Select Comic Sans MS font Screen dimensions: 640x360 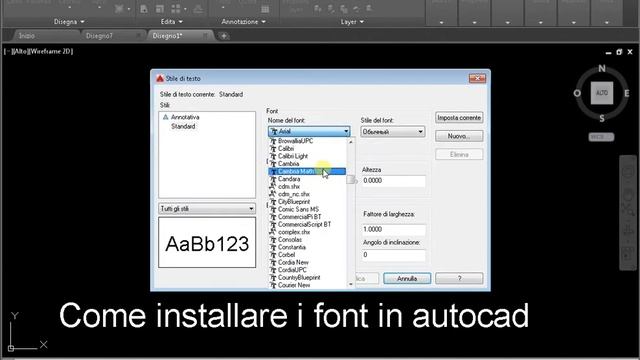click(307, 209)
